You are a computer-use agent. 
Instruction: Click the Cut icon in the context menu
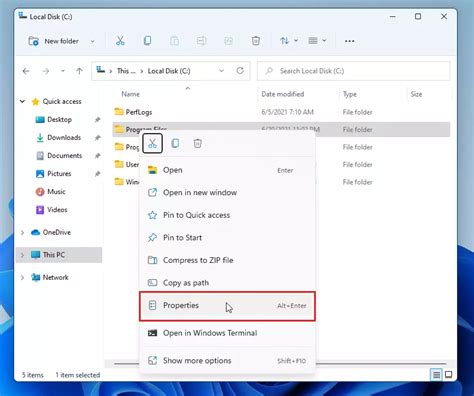pyautogui.click(x=152, y=143)
